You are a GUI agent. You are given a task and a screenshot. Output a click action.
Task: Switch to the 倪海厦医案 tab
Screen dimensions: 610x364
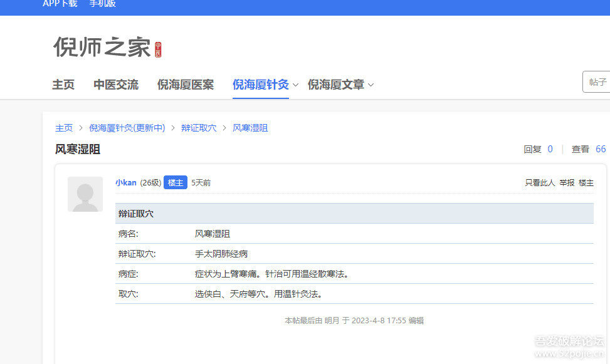186,85
